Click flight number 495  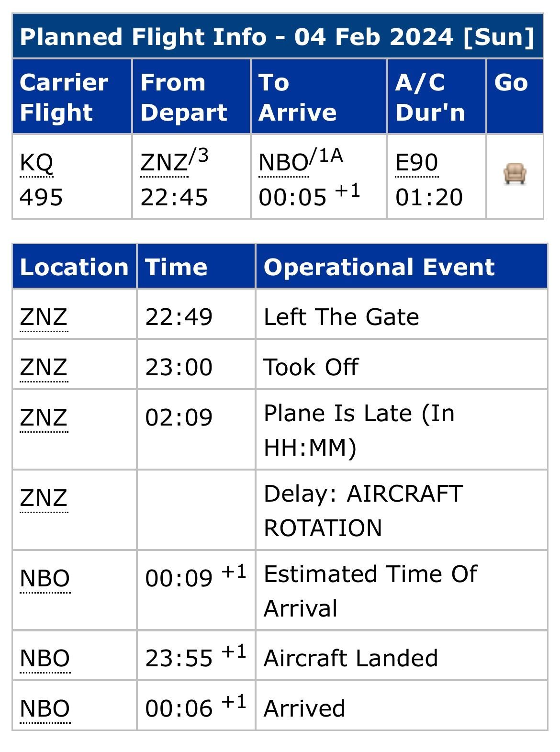coord(41,197)
